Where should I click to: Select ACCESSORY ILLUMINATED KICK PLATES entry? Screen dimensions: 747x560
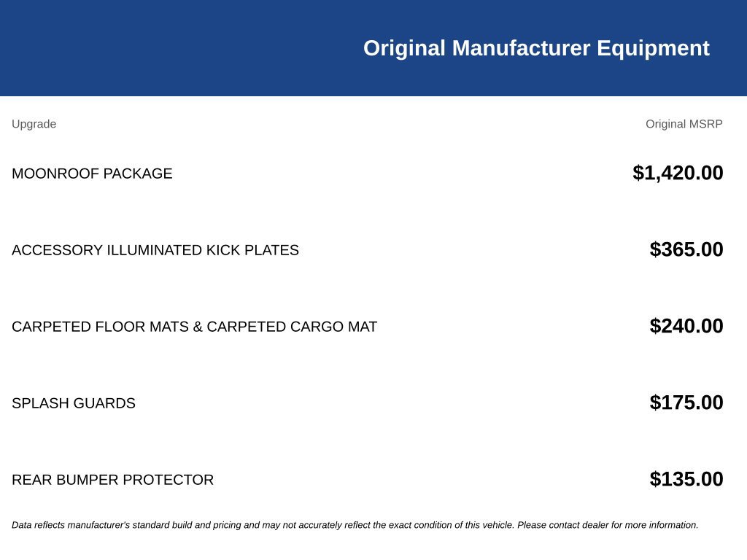[155, 250]
